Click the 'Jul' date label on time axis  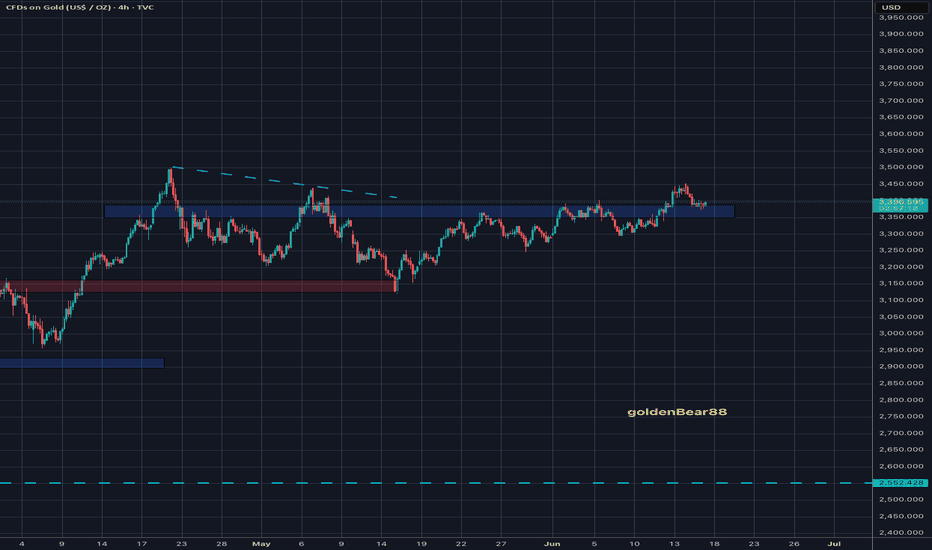[834, 543]
